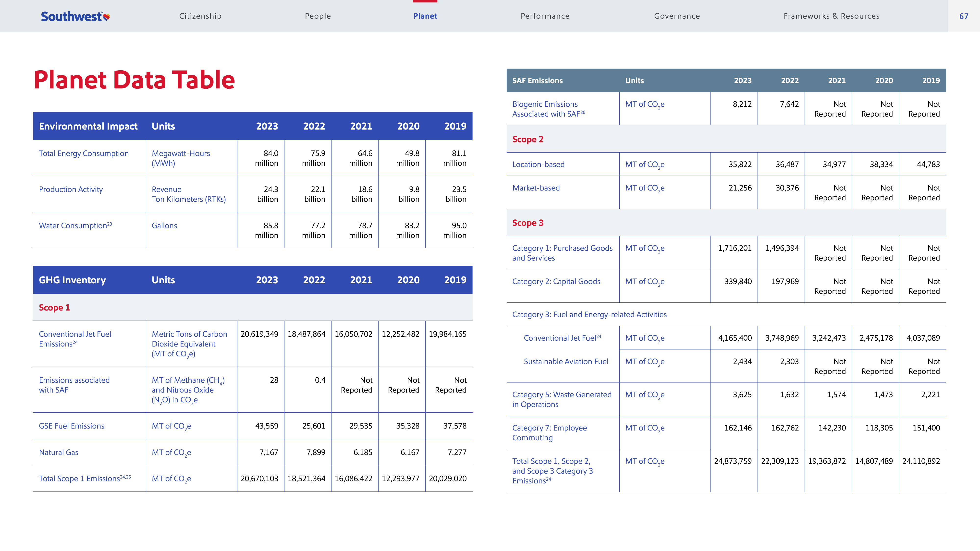Click the GHG Inventory table header
Viewport: 980px width, 551px height.
[x=72, y=280]
